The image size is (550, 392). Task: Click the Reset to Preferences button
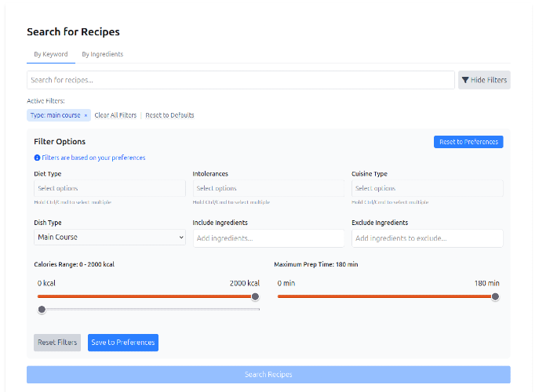pyautogui.click(x=468, y=142)
